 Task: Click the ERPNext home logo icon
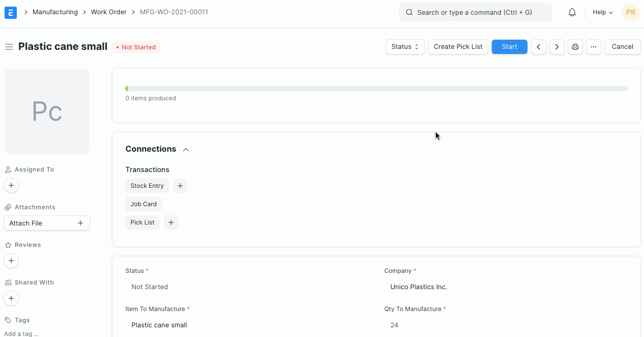coord(11,12)
